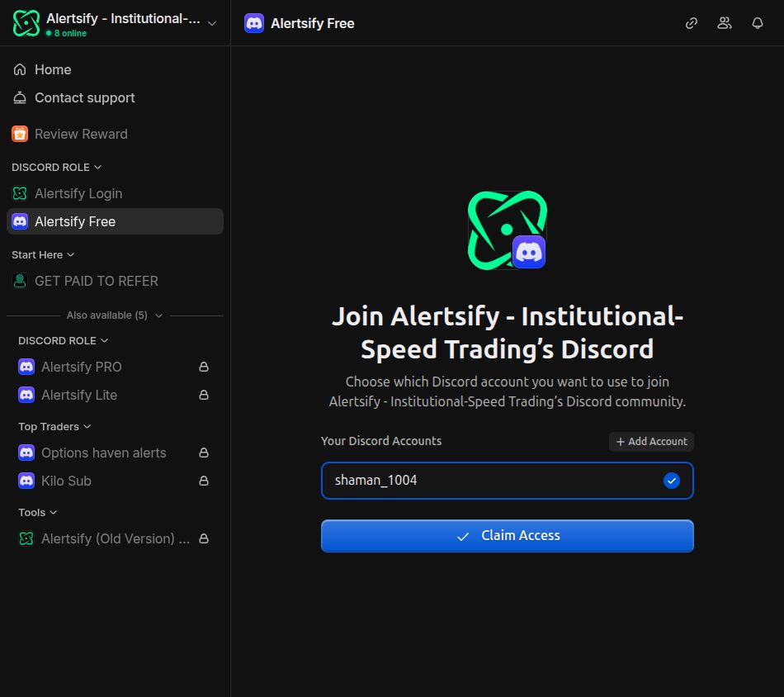Go to Home in sidebar
Image resolution: width=784 pixels, height=697 pixels.
pos(115,69)
